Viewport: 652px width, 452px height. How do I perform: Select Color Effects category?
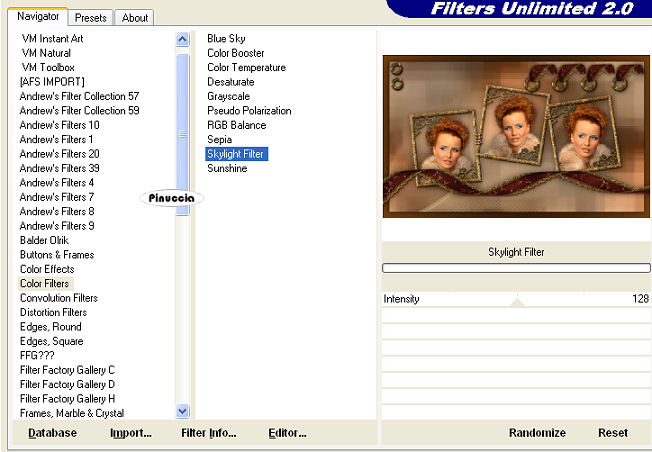click(47, 269)
